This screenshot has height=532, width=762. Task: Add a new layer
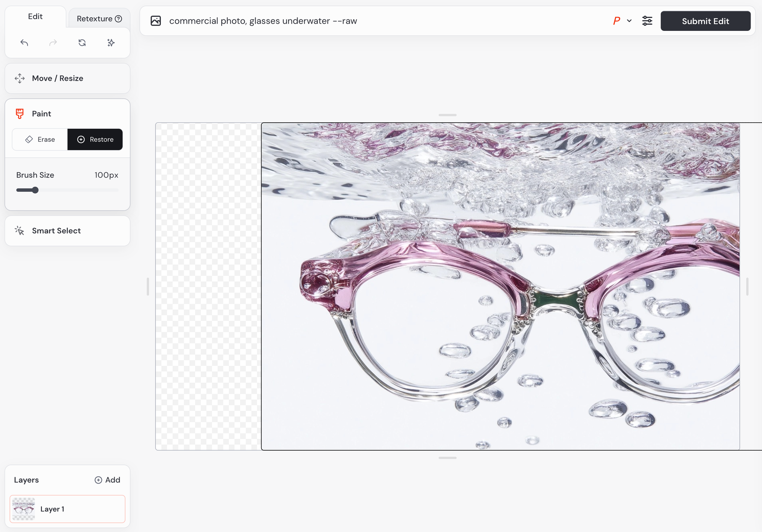(107, 480)
